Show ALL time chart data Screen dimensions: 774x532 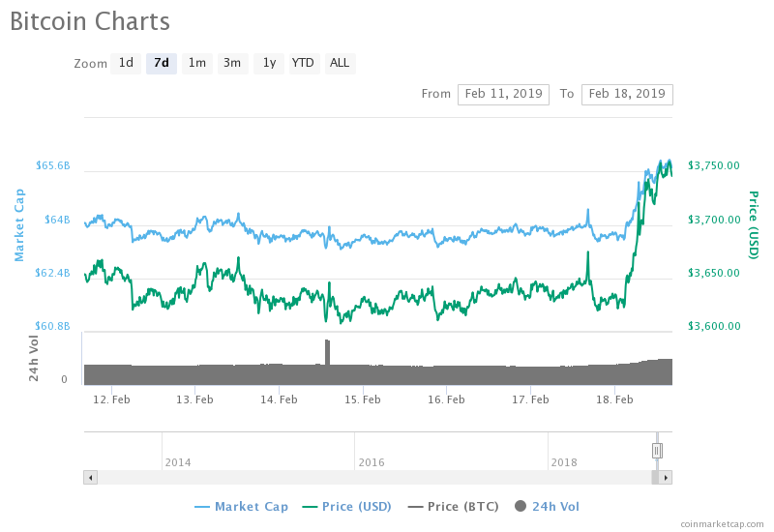[x=340, y=64]
